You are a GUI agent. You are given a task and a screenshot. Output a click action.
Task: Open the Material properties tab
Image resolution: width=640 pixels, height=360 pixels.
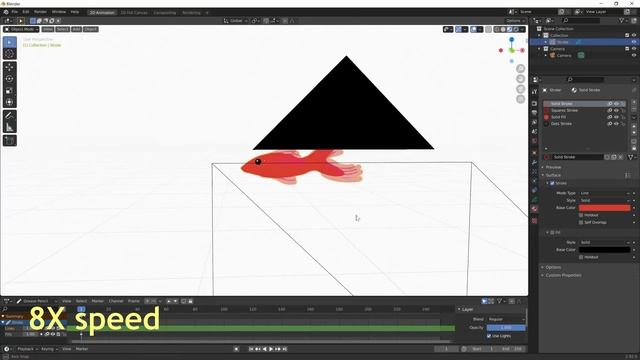click(x=534, y=209)
